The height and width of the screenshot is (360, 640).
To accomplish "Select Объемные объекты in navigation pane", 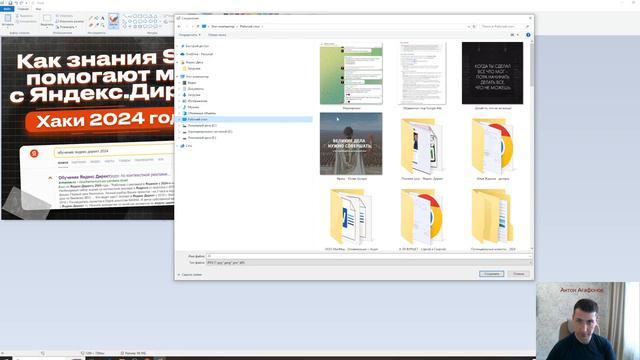I will 199,113.
